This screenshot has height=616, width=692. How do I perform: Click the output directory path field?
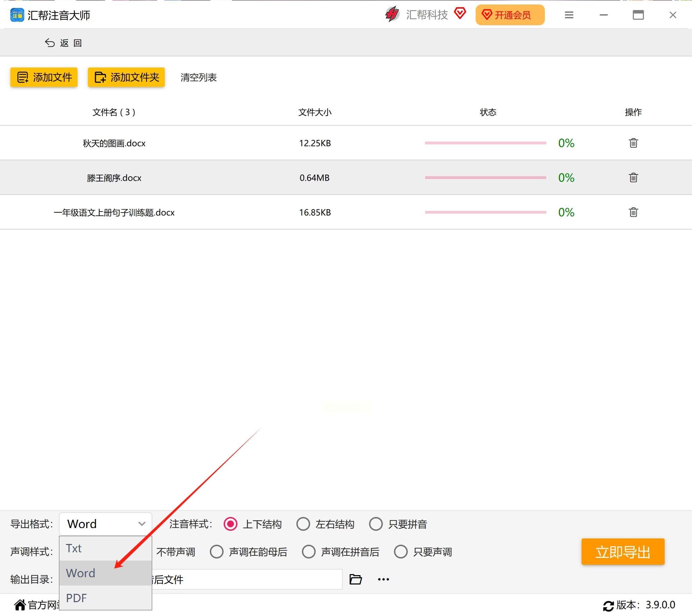[247, 579]
